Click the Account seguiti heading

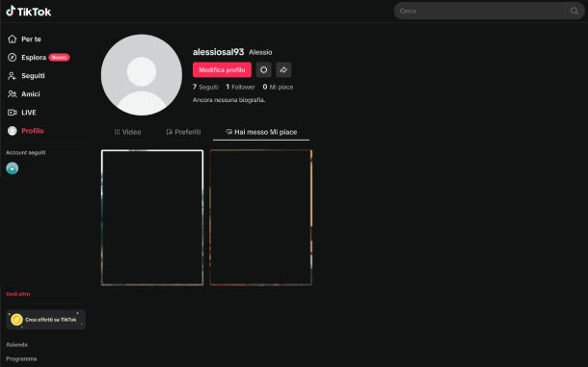pos(26,152)
